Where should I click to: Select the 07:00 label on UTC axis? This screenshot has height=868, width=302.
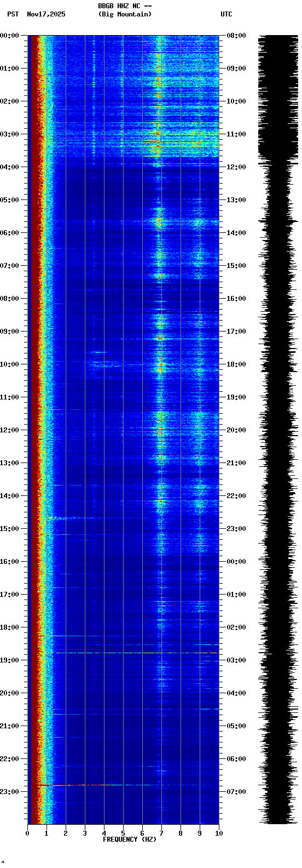236,792
